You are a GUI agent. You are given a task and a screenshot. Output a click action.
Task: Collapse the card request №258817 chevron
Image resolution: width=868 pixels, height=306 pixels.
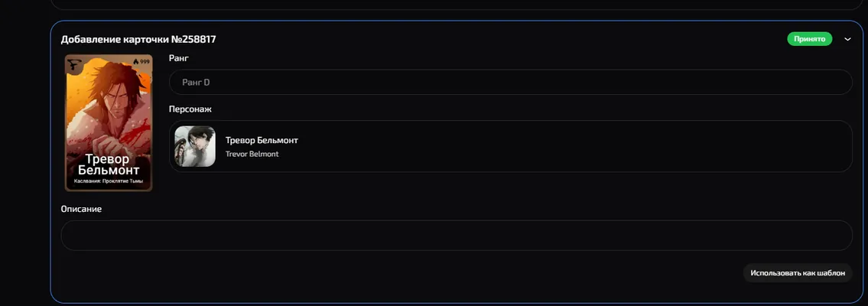tap(847, 39)
